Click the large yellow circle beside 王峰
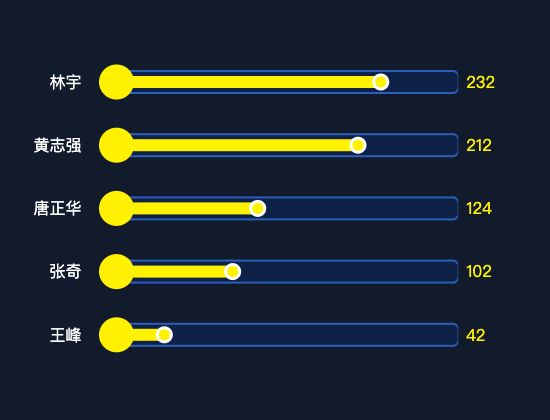550x420 pixels. [116, 335]
